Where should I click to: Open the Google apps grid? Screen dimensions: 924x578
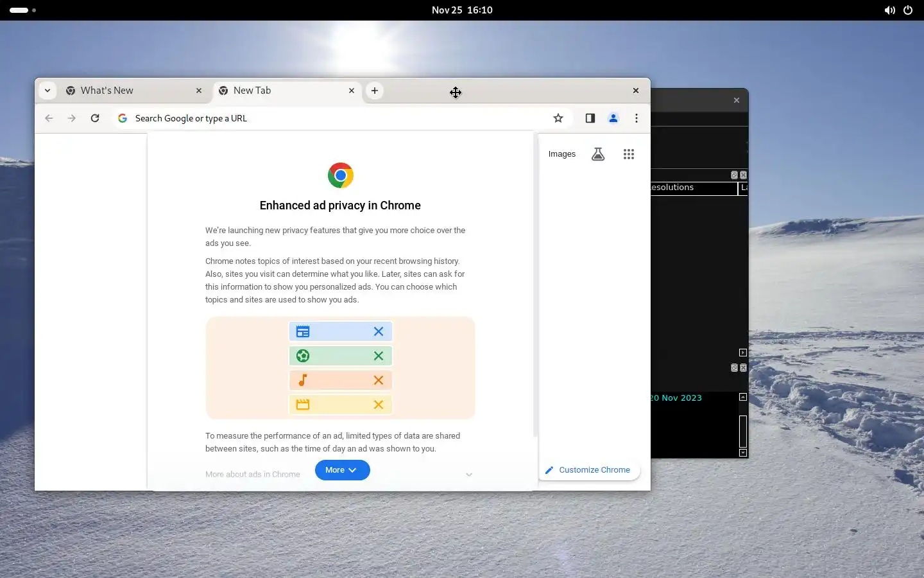coord(629,154)
